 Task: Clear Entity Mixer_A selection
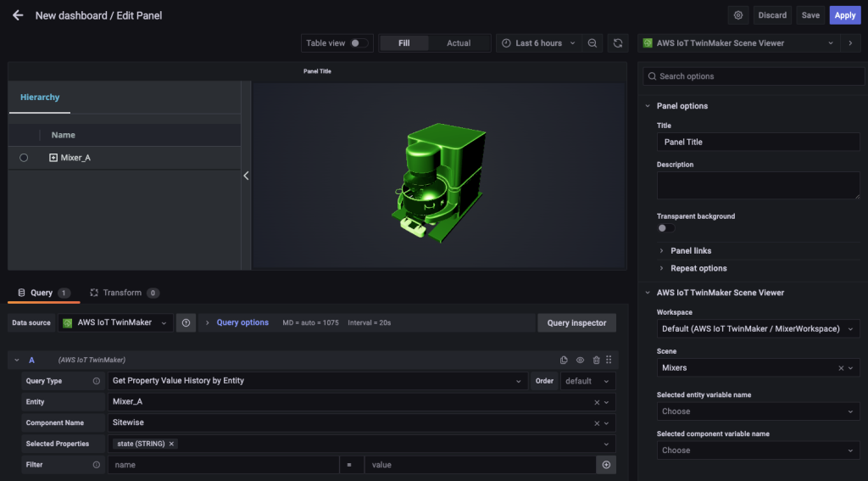click(x=597, y=402)
